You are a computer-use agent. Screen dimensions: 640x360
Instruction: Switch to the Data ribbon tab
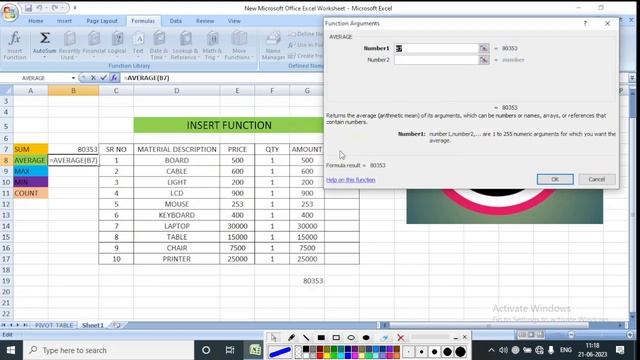[176, 21]
